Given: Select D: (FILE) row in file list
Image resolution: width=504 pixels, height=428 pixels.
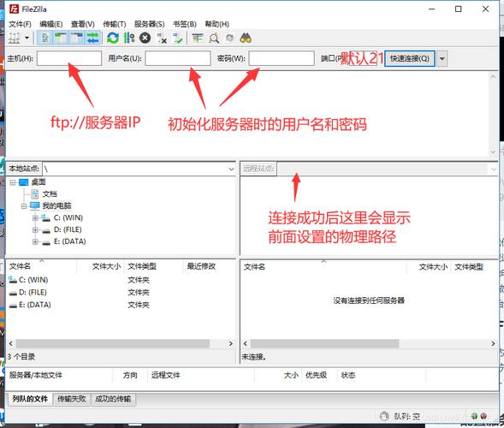Looking at the screenshot, I should [121, 292].
